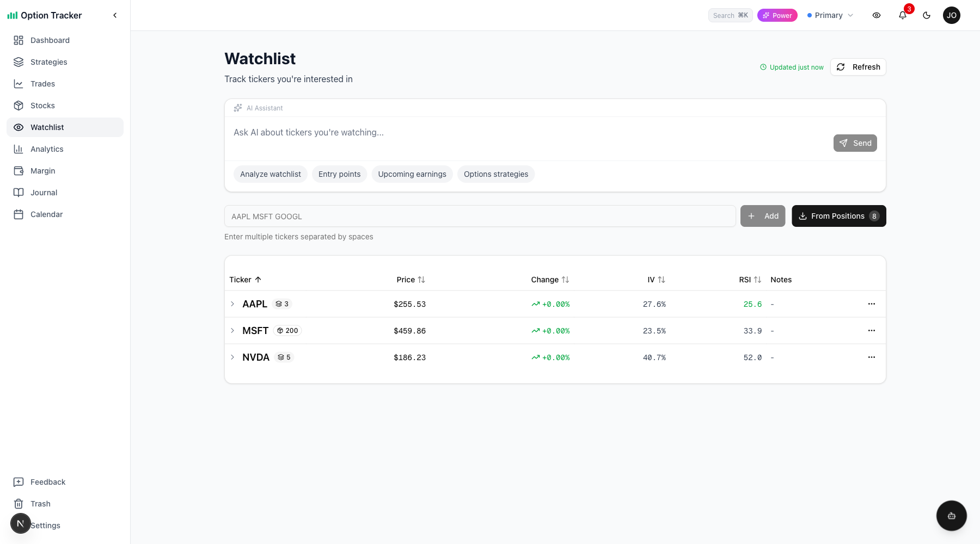Expand the NVDA row
Screen dimensions: 980x544
pos(232,357)
